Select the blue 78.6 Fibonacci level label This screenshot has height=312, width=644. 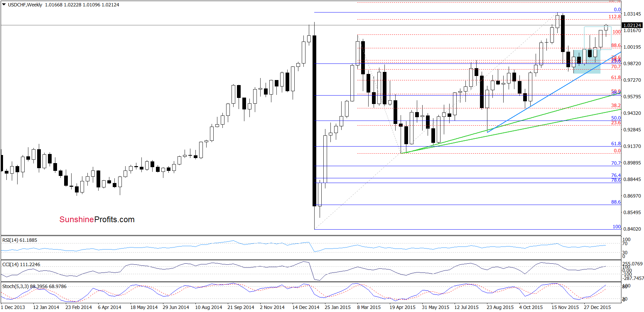616,180
